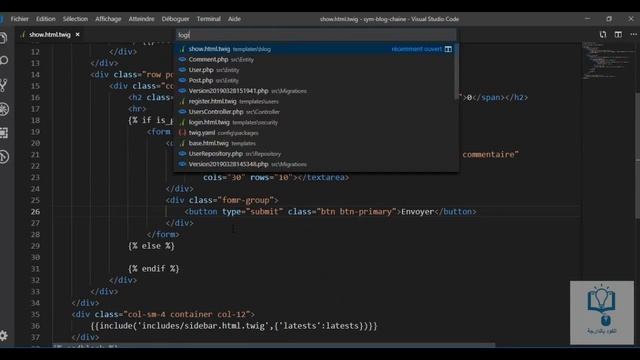Viewport: 640px width, 360px height.
Task: Split the editor to the right
Action: pos(618,35)
